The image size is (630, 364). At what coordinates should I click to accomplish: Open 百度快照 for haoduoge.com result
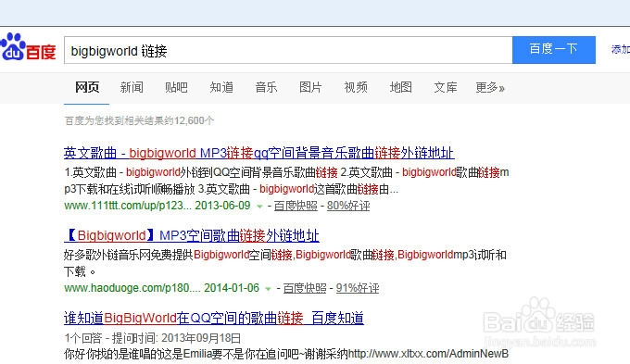[x=305, y=288]
